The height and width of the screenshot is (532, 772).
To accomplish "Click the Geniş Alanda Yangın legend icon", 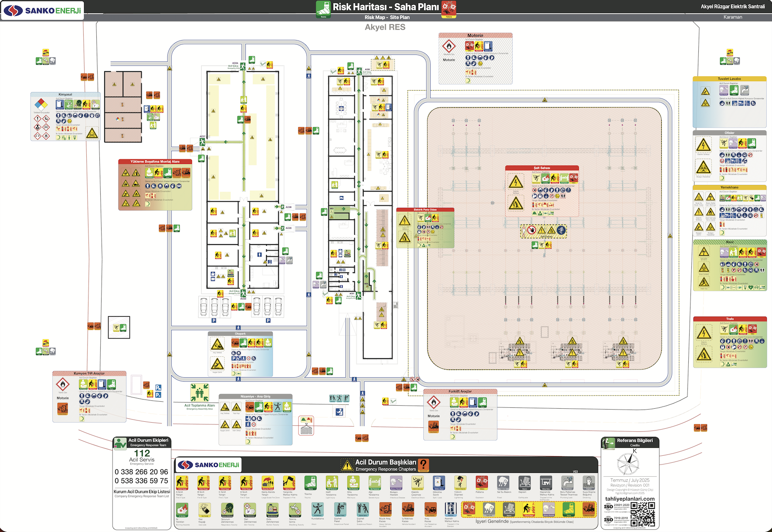I will click(268, 483).
